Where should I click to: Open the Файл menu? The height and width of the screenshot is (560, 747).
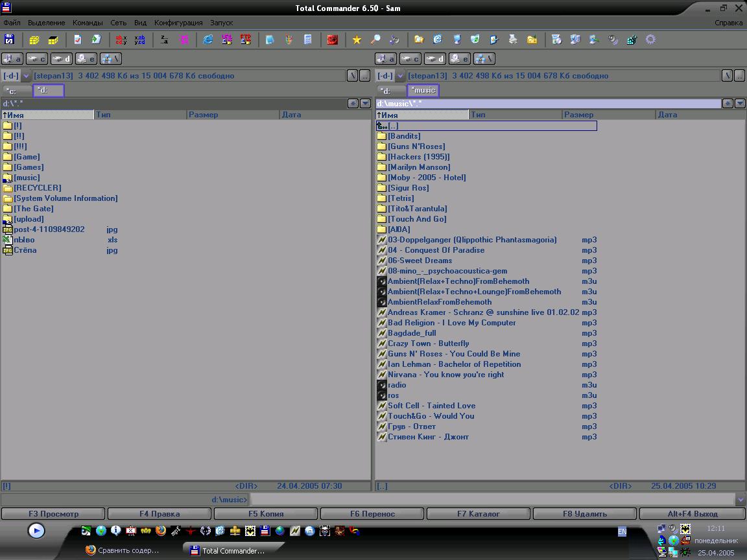point(12,23)
